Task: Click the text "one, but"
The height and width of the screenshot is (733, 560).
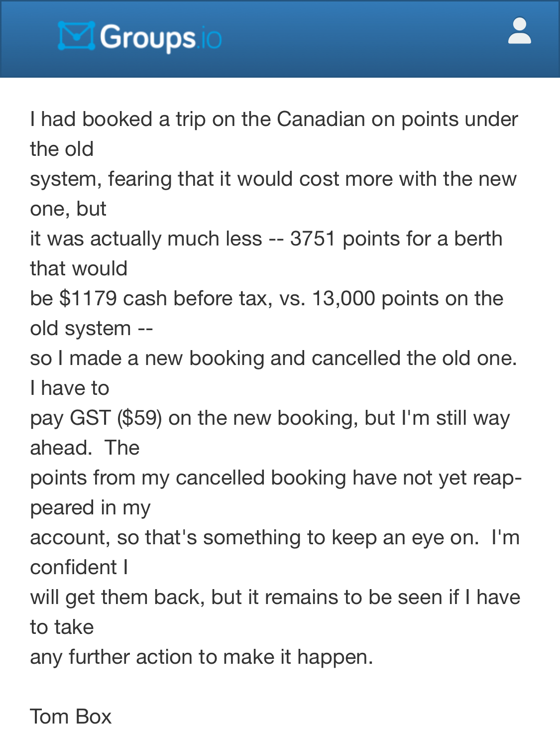Action: click(x=68, y=209)
